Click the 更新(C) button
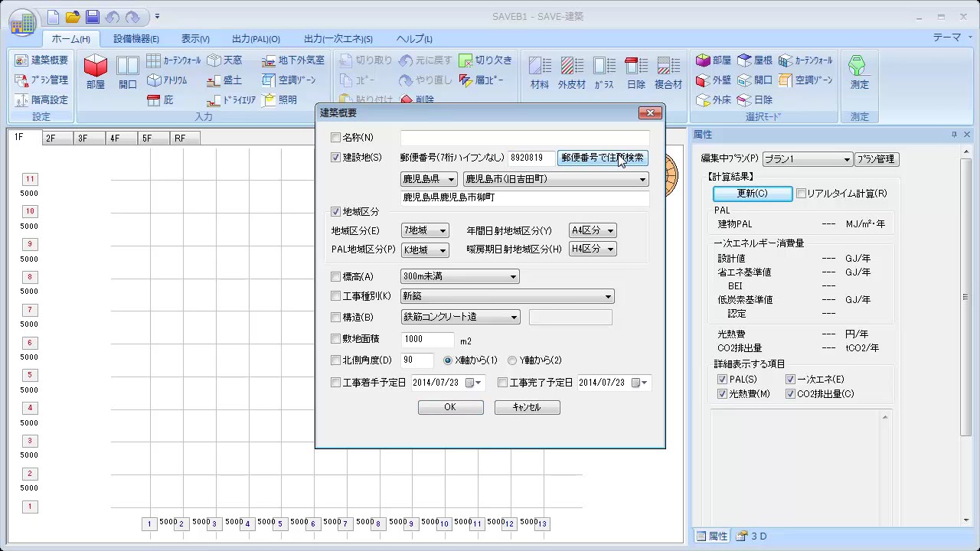 [x=753, y=194]
